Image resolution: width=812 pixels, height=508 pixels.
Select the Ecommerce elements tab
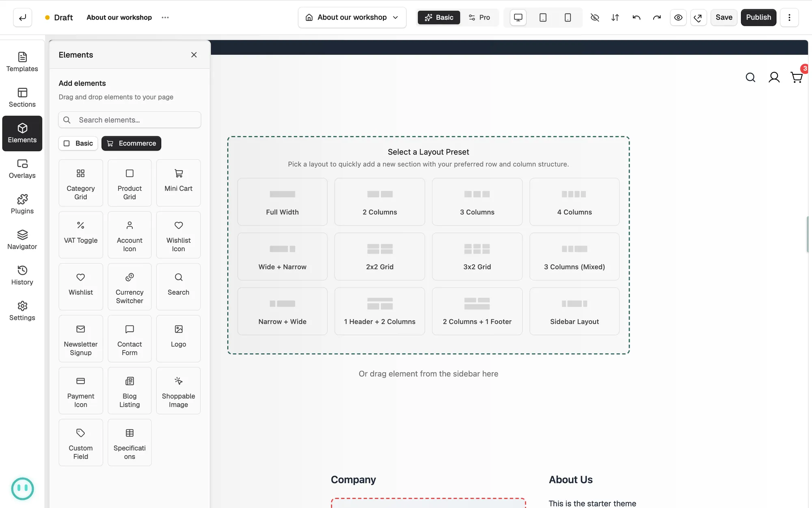pyautogui.click(x=131, y=143)
